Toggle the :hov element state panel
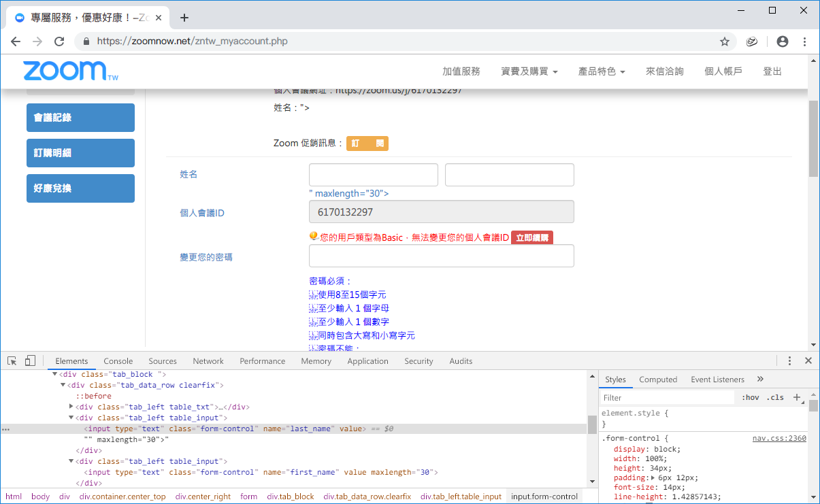This screenshot has width=820, height=504. [751, 397]
